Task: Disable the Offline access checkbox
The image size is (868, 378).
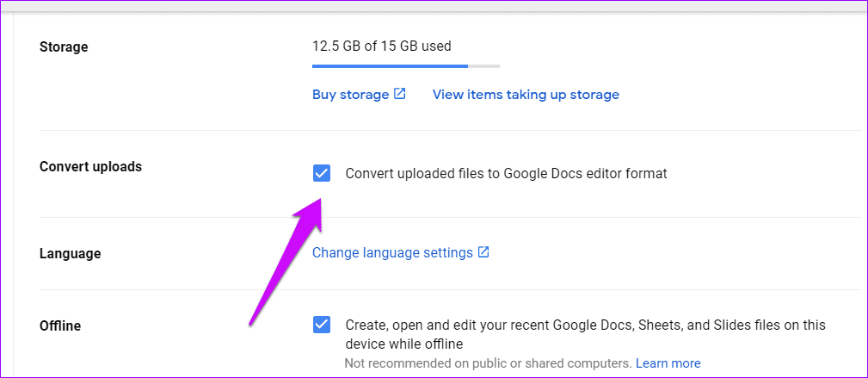Action: coord(322,325)
